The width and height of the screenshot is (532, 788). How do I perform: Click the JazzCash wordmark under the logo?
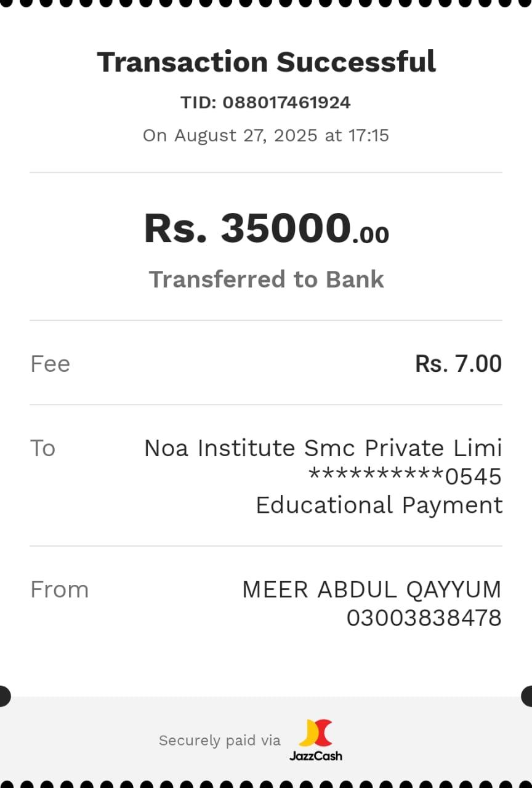click(316, 755)
